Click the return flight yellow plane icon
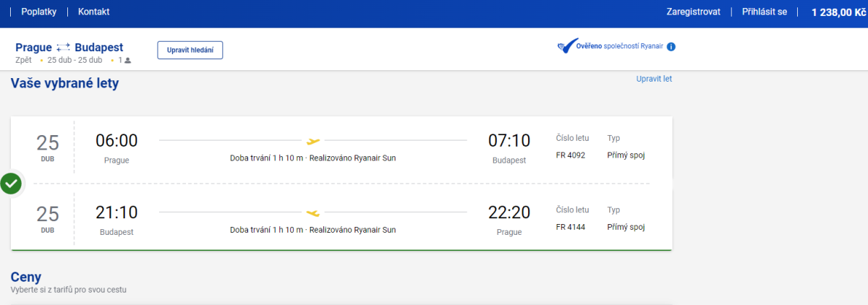Screen dimensions: 868x305 [313, 212]
